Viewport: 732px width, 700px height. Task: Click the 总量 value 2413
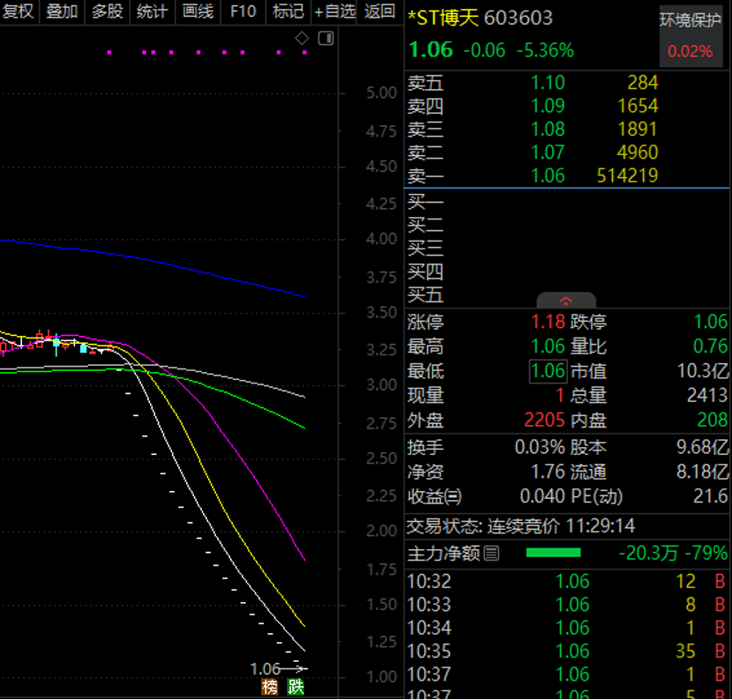[707, 396]
